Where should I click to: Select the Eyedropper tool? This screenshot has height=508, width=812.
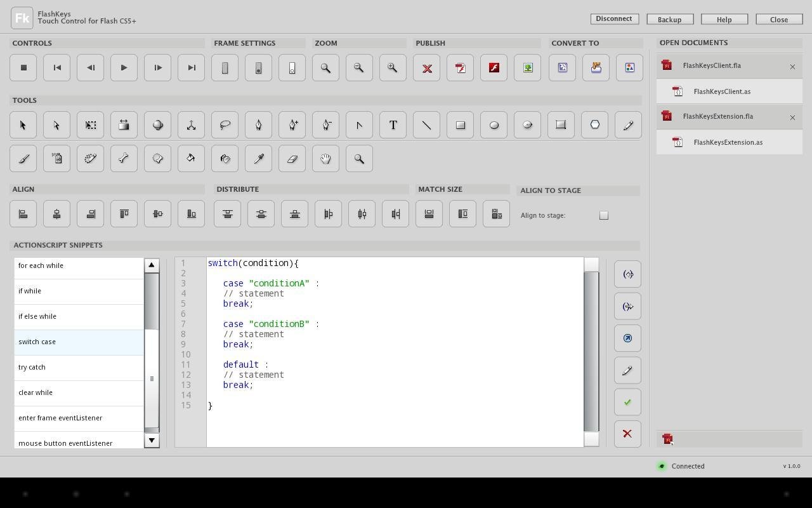point(259,159)
